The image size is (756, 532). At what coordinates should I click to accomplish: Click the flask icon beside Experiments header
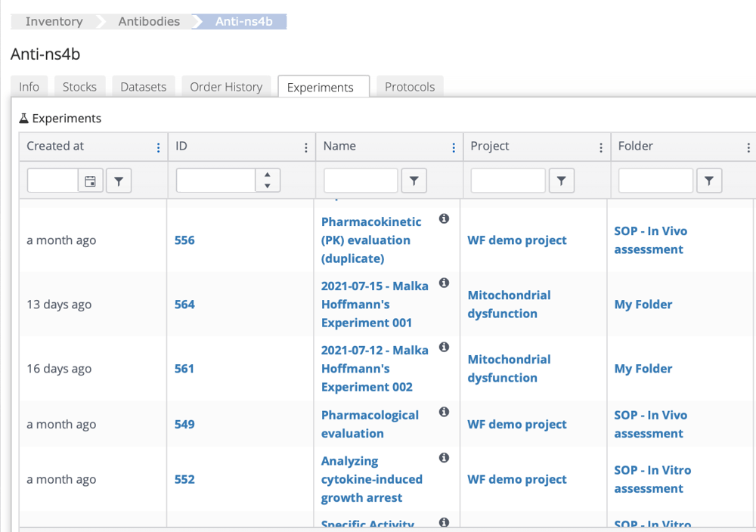24,118
